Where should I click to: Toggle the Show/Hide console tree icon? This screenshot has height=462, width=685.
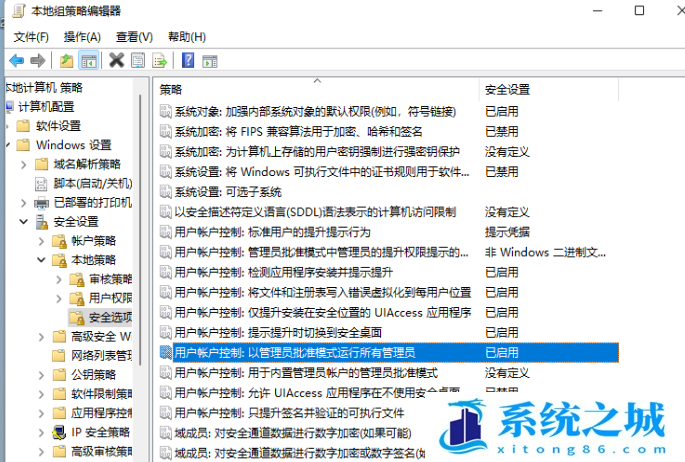coord(87,60)
